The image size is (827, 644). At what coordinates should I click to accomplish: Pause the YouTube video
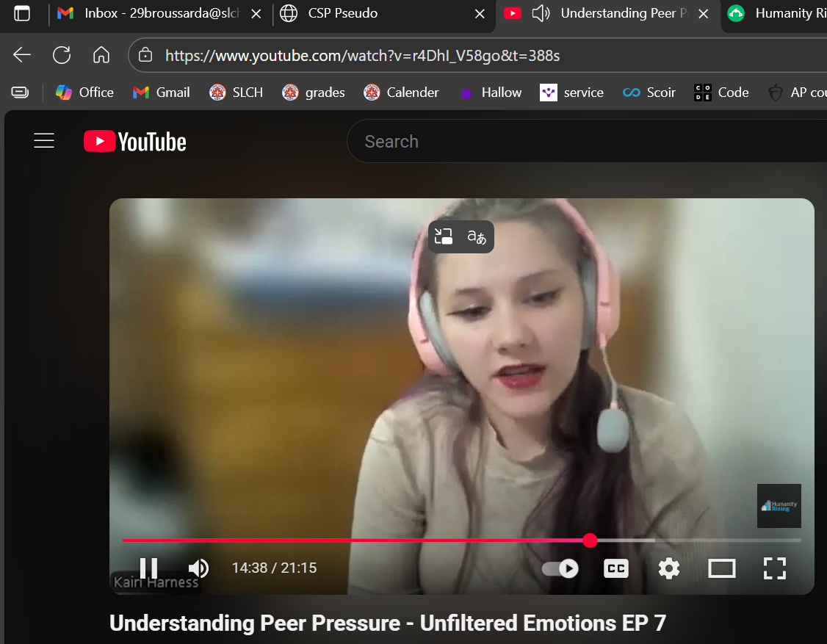tap(149, 568)
